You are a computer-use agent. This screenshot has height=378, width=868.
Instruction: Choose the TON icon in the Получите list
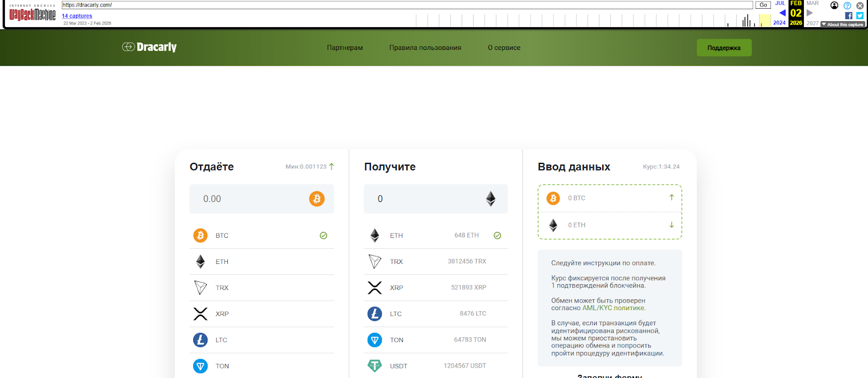point(374,340)
